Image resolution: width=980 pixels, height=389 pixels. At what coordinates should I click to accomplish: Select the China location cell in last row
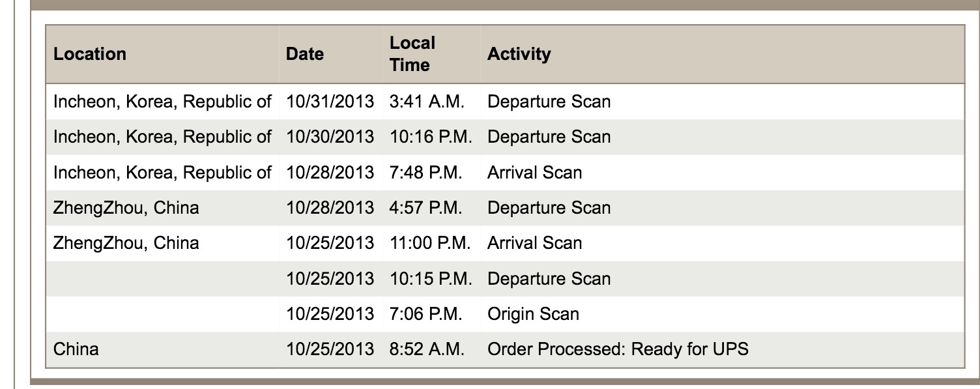click(76, 349)
